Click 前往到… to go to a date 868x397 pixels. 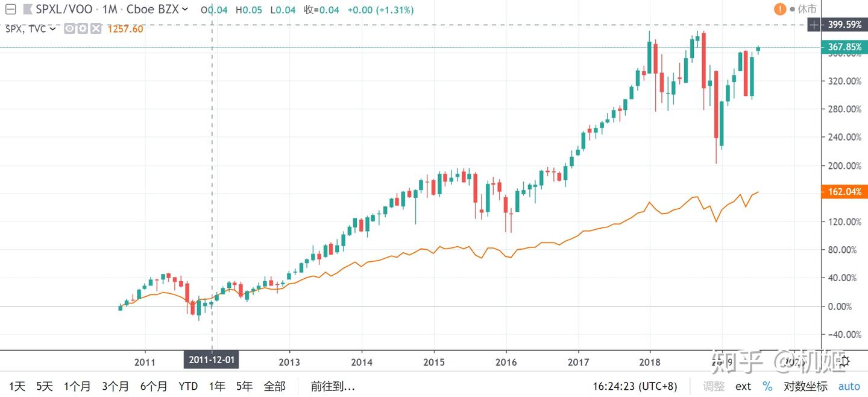[x=332, y=386]
